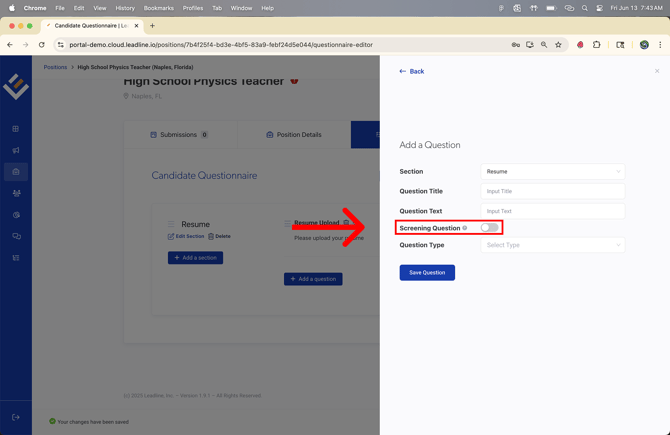Click the Question Text input field

pyautogui.click(x=552, y=211)
